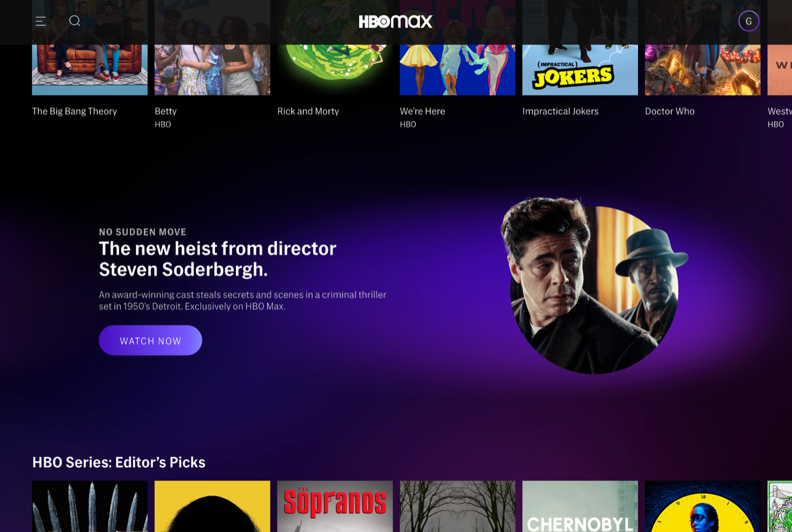Open the search magnifier icon
The image size is (792, 532).
[75, 21]
